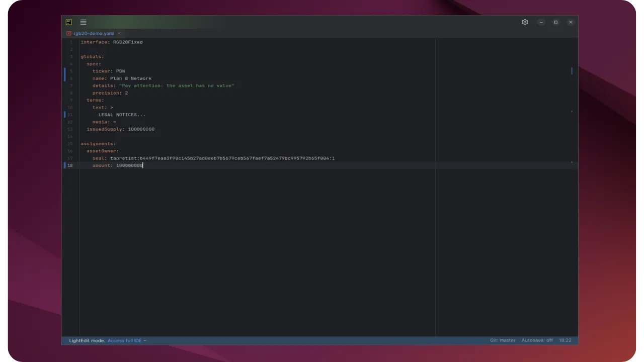This screenshot has height=362, width=644.
Task: Click the modified-lines indicator beside ticker: PBN
Action: pos(65,71)
